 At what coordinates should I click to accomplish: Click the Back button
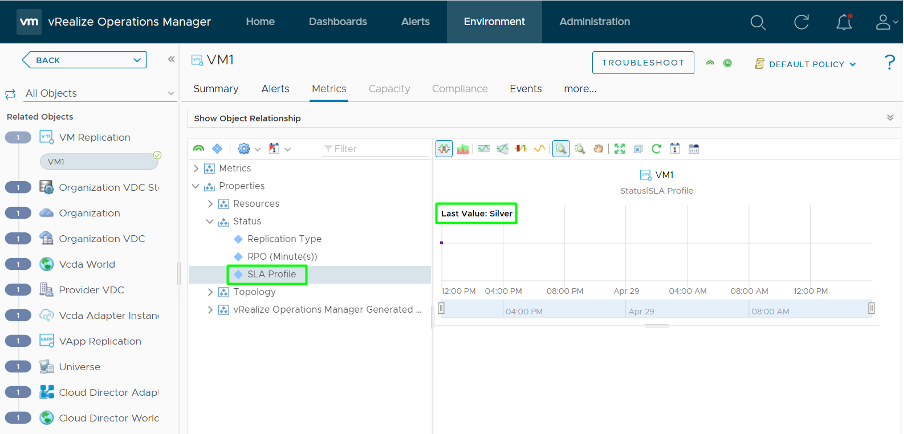click(84, 60)
